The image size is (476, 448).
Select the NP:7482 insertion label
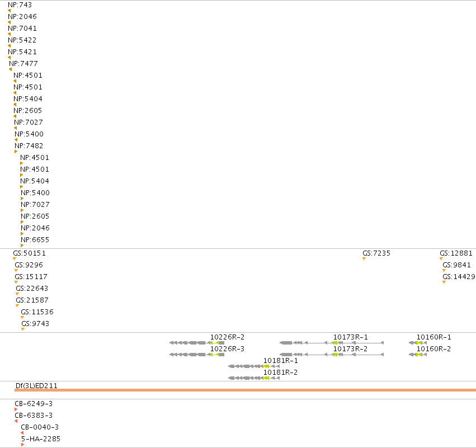[x=29, y=146]
